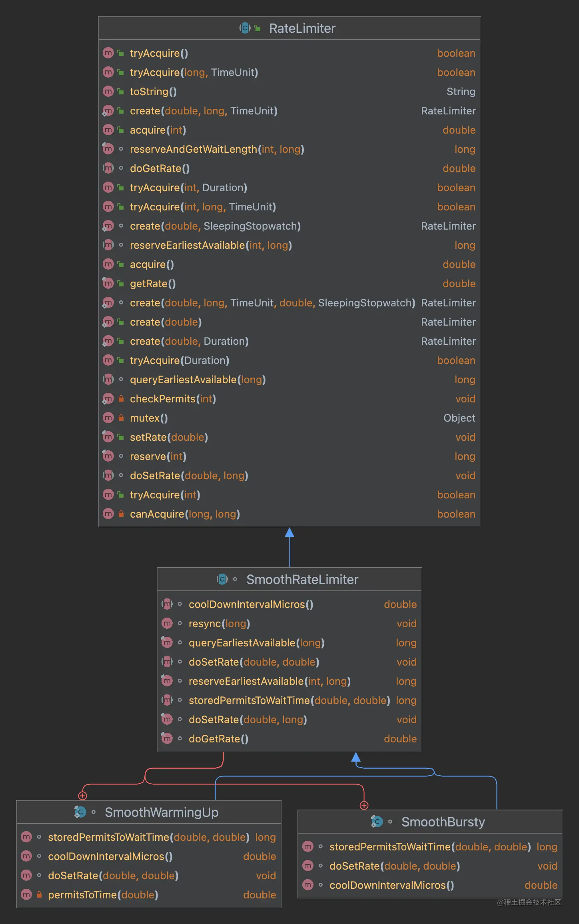Click String return type of toString()
579x924 pixels.
pyautogui.click(x=461, y=92)
